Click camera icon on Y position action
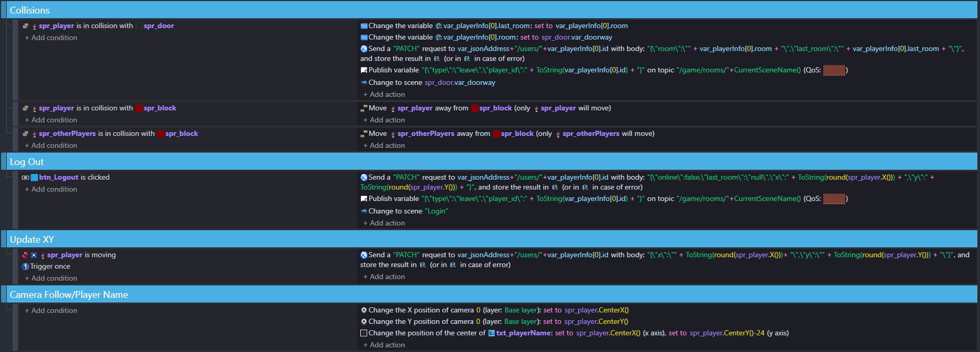This screenshot has height=352, width=980. click(364, 322)
